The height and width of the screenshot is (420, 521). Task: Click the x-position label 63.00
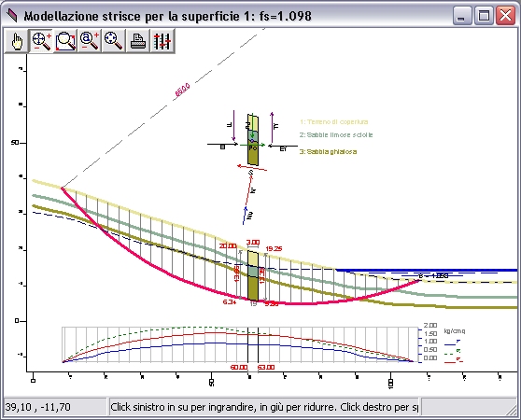pos(266,367)
